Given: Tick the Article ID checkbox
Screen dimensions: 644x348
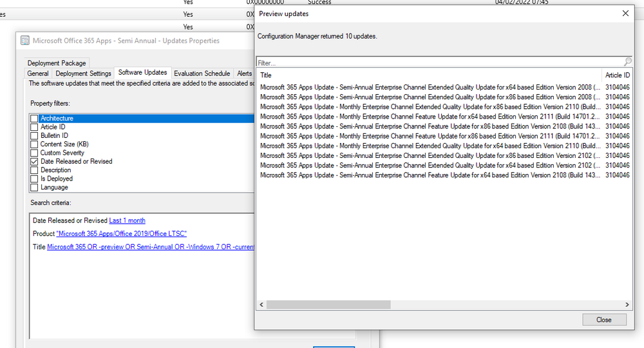Looking at the screenshot, I should [x=34, y=127].
